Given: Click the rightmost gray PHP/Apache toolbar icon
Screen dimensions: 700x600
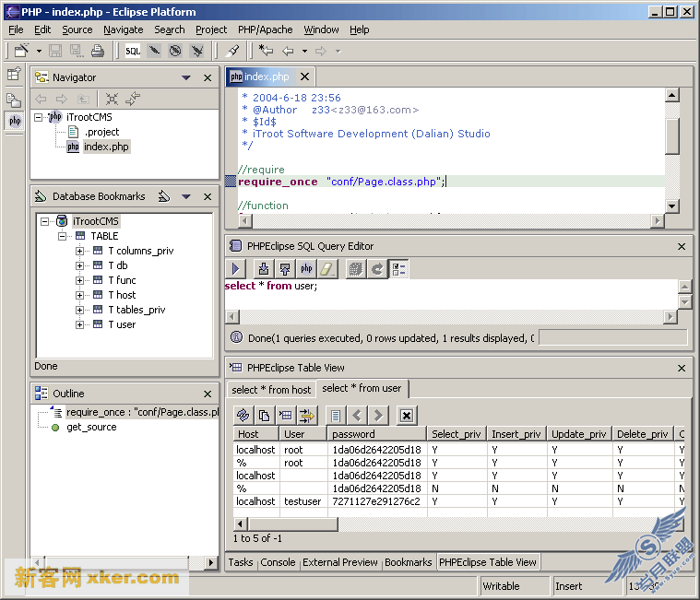Looking at the screenshot, I should click(196, 51).
